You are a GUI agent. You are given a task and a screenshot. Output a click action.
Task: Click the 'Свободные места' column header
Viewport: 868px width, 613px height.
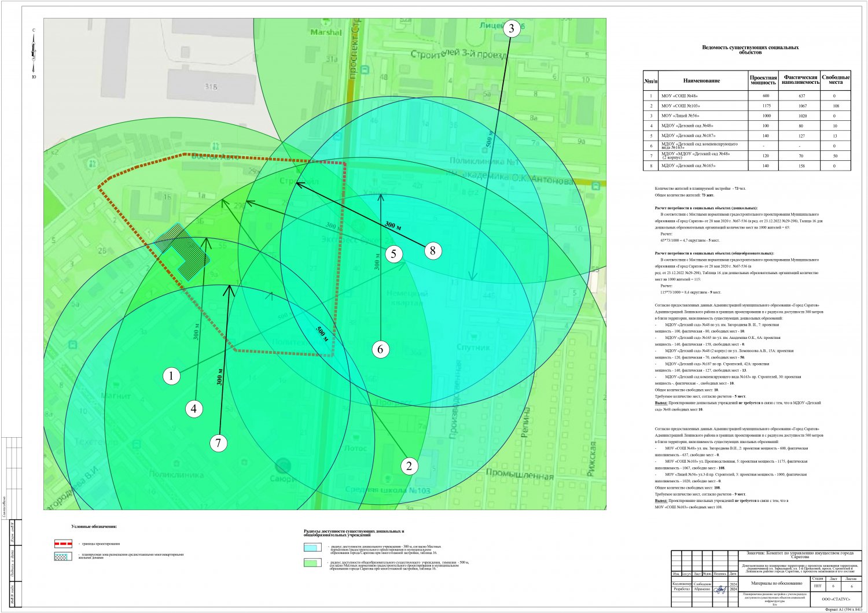point(836,80)
